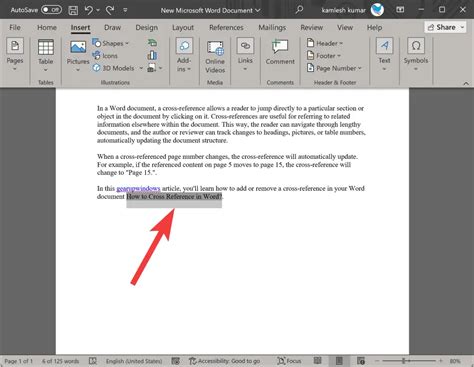Switch to Web Layout view
The width and height of the screenshot is (474, 367).
pos(361,361)
